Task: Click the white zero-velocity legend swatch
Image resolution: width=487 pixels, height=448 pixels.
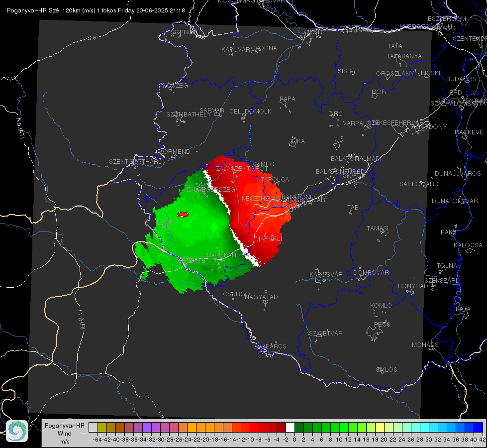Action: click(290, 427)
